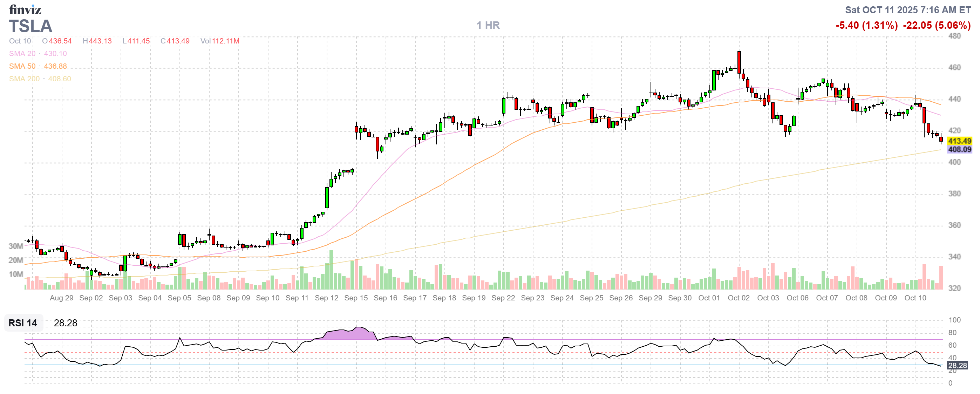This screenshot has height=394, width=980.
Task: Click the -22.05 (5.06%) change value
Action: click(937, 26)
